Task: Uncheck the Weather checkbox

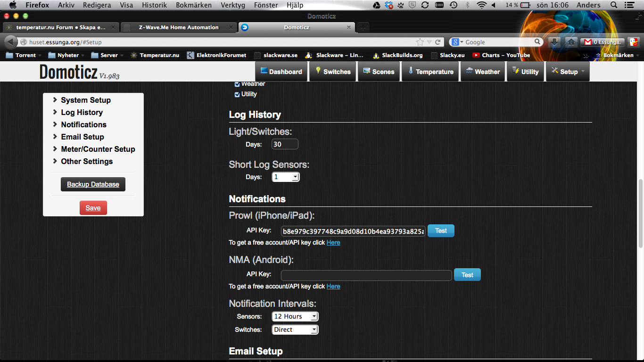Action: [x=237, y=84]
